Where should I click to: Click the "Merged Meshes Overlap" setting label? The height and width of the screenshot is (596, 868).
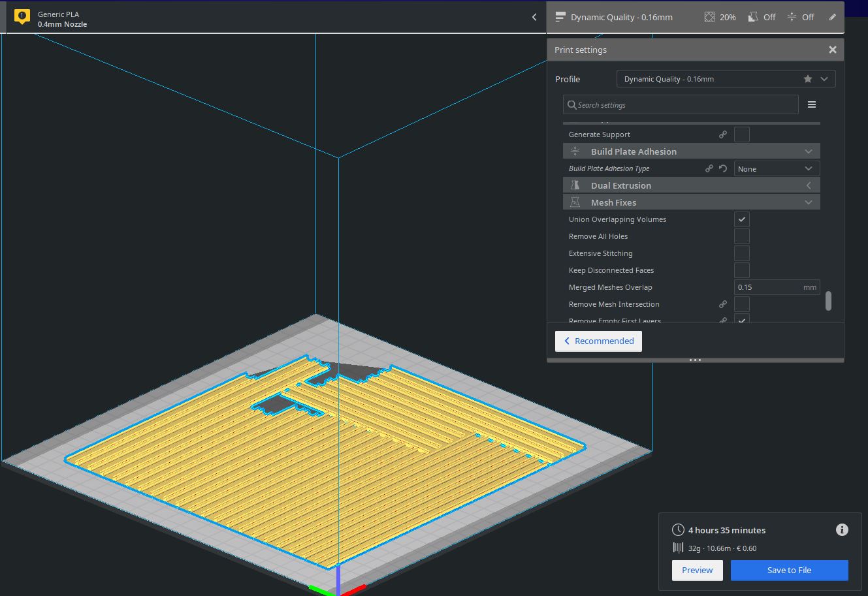[611, 287]
